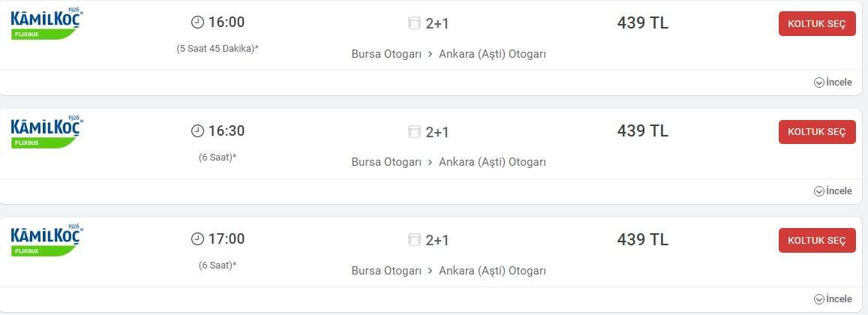Click the 2+1 seat icon on the 16:00 trip
Image resolution: width=868 pixels, height=315 pixels.
click(415, 23)
